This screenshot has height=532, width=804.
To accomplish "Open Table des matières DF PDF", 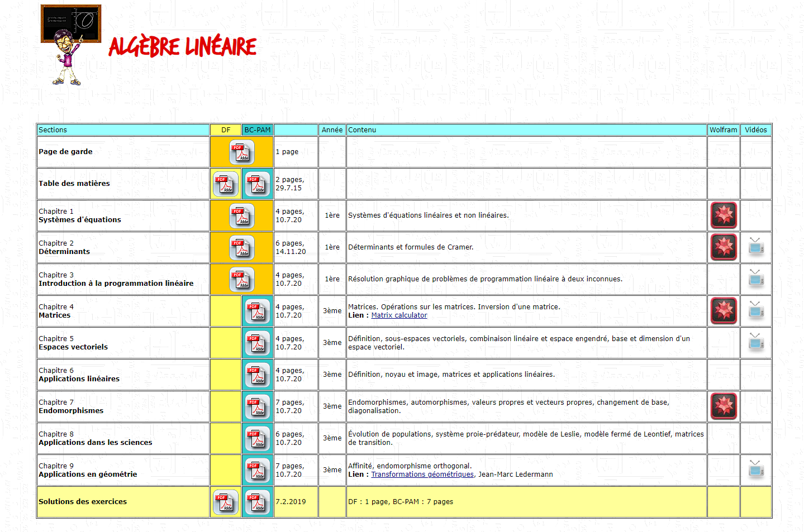I will tap(226, 184).
